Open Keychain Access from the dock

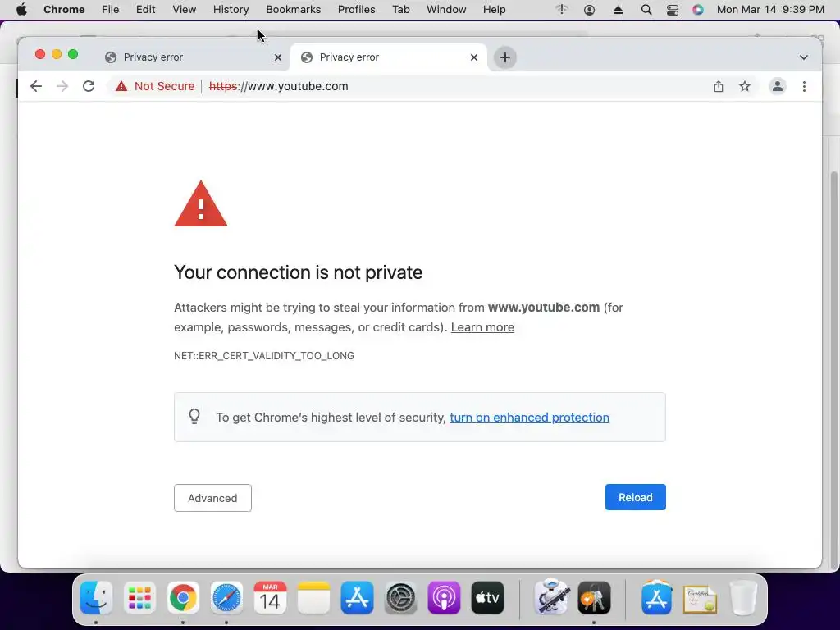594,598
